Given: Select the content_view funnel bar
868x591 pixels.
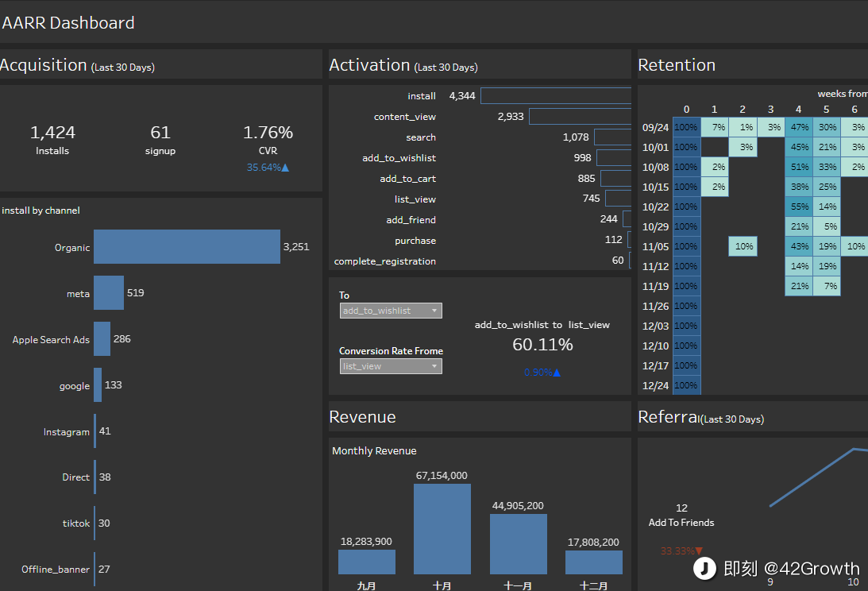Looking at the screenshot, I should 580,117.
